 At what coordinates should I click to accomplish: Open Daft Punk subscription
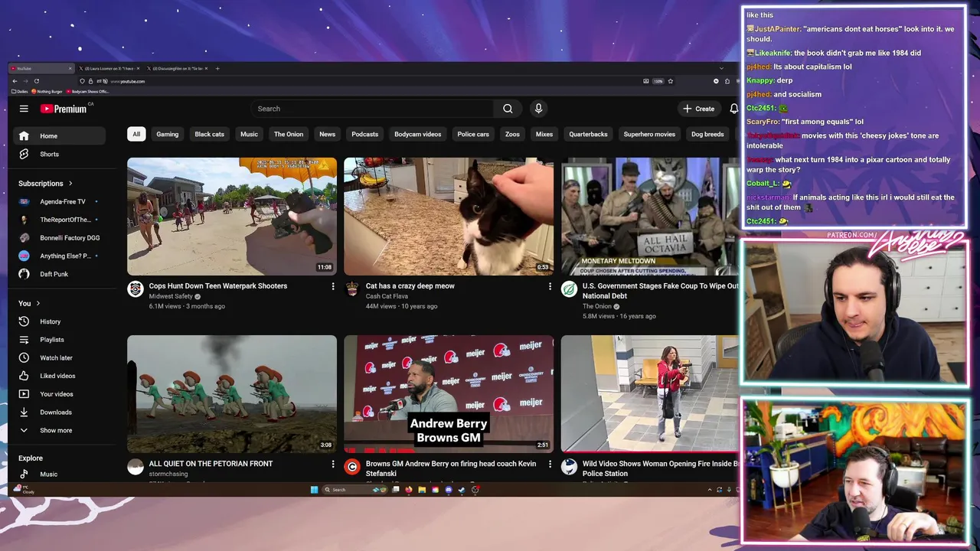pyautogui.click(x=60, y=274)
